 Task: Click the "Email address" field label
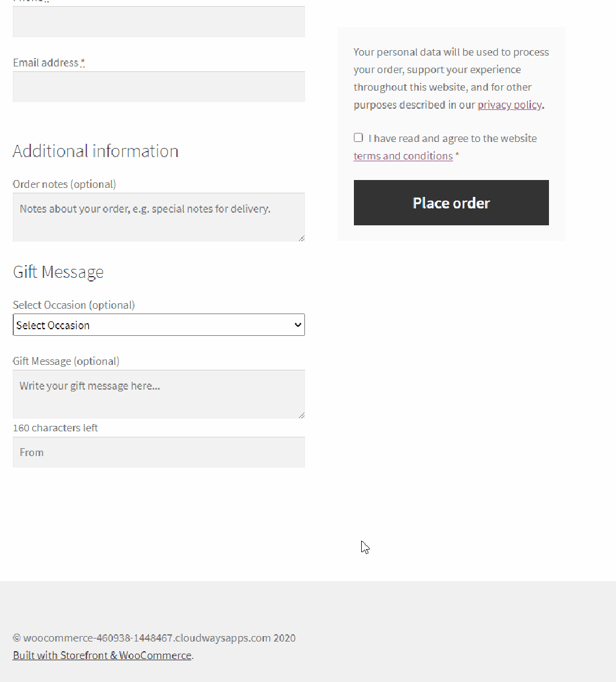[x=46, y=63]
